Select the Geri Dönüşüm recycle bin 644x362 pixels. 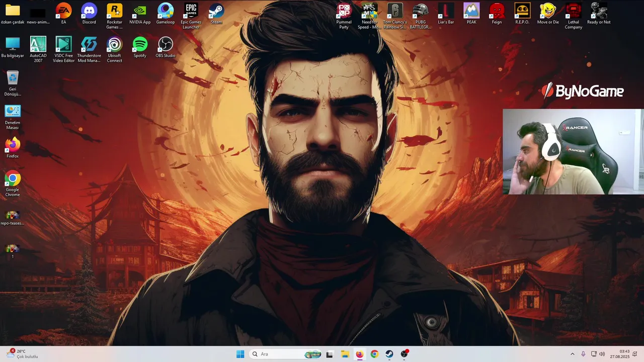[x=13, y=83]
